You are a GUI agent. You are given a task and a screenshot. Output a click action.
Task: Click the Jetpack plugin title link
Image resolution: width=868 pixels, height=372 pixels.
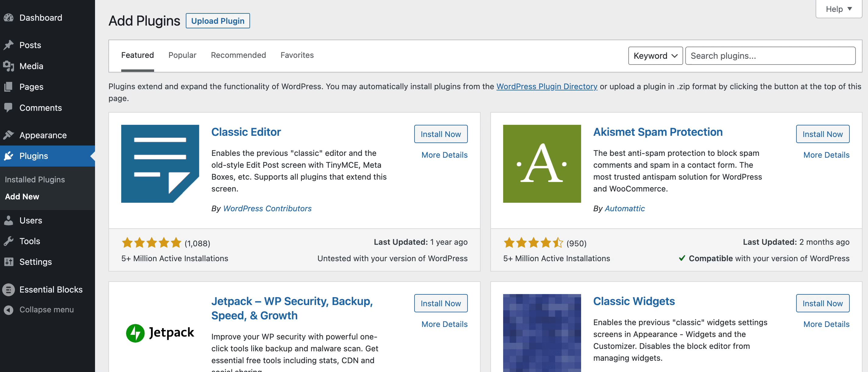coord(292,308)
